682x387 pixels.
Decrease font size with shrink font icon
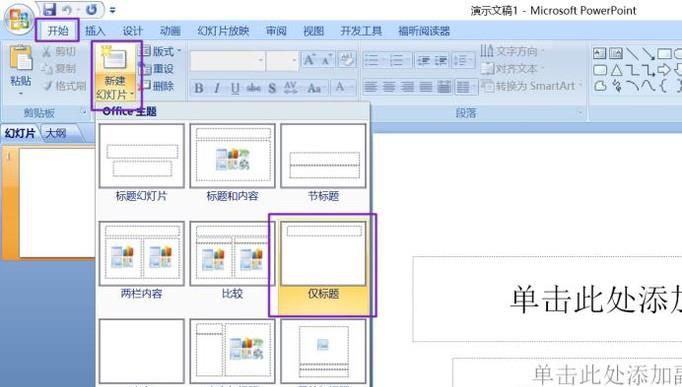pos(327,60)
